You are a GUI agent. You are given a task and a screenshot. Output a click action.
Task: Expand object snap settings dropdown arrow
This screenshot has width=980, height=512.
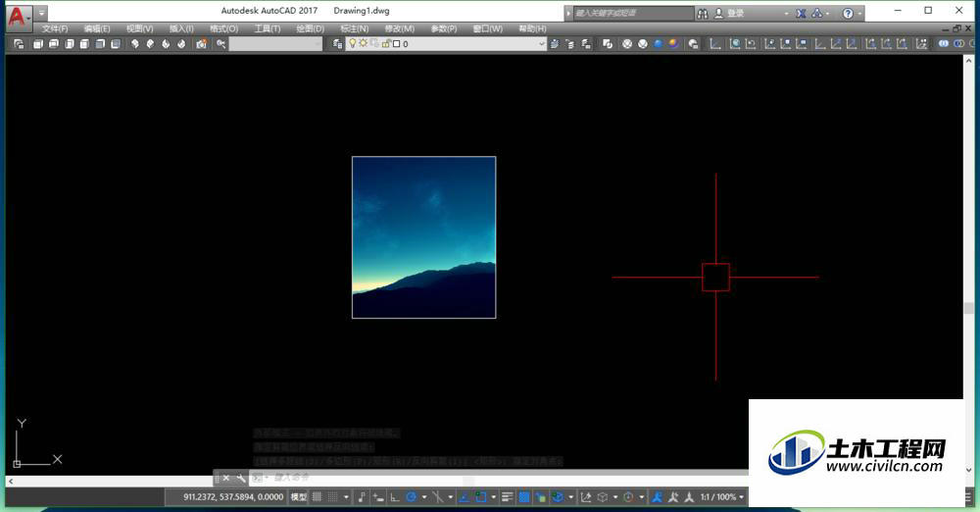coord(493,497)
